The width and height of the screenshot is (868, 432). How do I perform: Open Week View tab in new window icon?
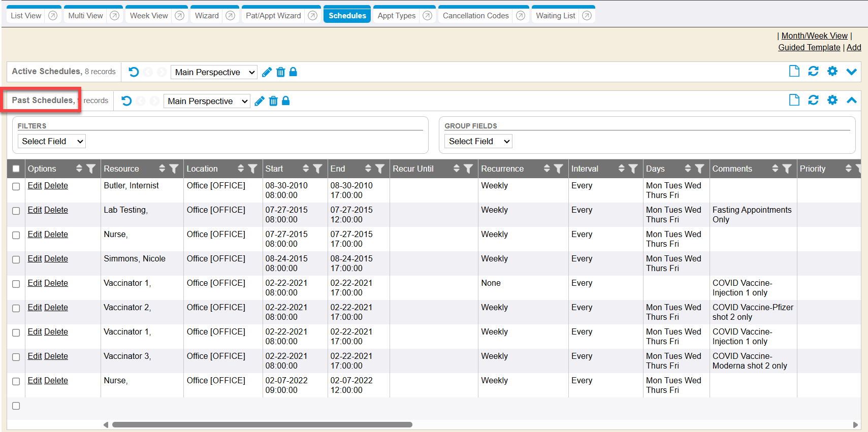click(179, 16)
